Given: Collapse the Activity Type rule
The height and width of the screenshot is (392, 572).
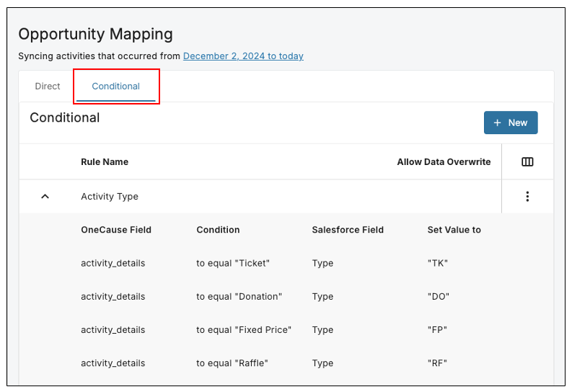Looking at the screenshot, I should coord(45,197).
